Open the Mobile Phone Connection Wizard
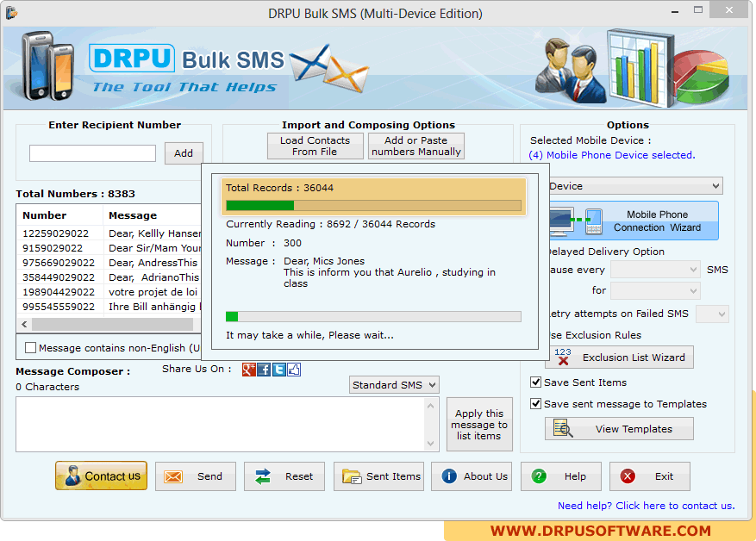Viewport: 756px width, 541px height. point(634,221)
